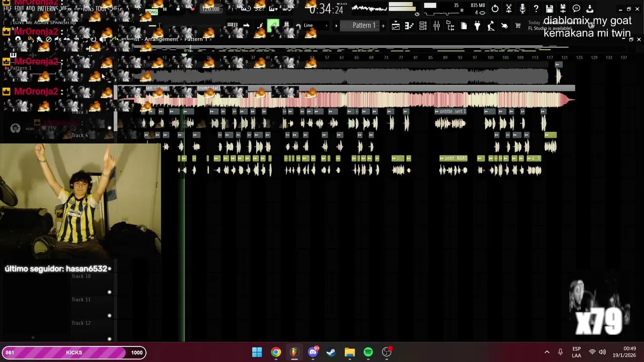Image resolution: width=644 pixels, height=362 pixels.
Task: Click the step editing mode icon
Action: click(260, 25)
